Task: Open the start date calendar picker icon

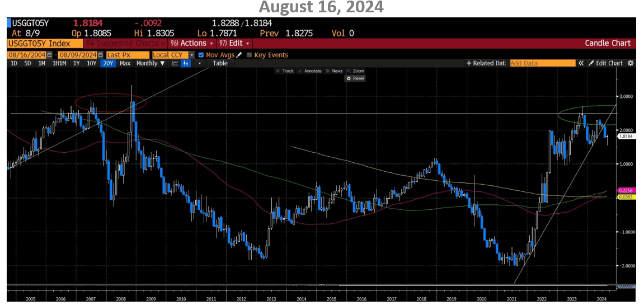Action: click(x=50, y=55)
